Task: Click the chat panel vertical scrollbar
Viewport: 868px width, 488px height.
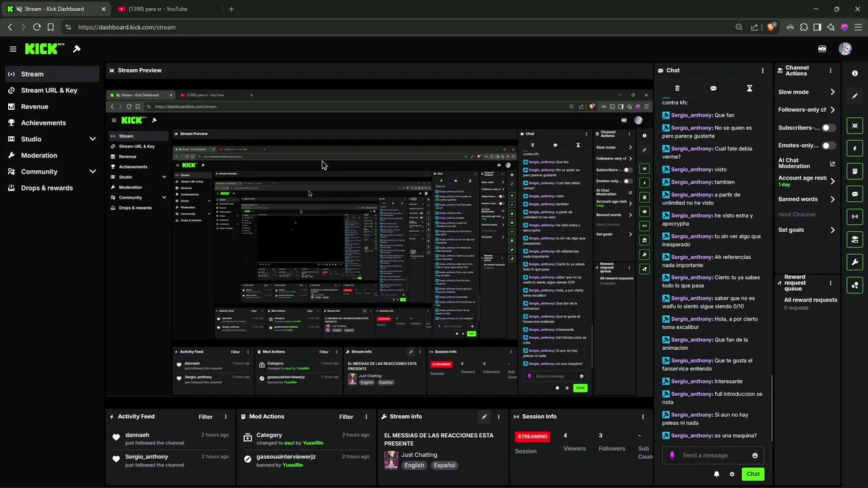Action: [x=772, y=407]
